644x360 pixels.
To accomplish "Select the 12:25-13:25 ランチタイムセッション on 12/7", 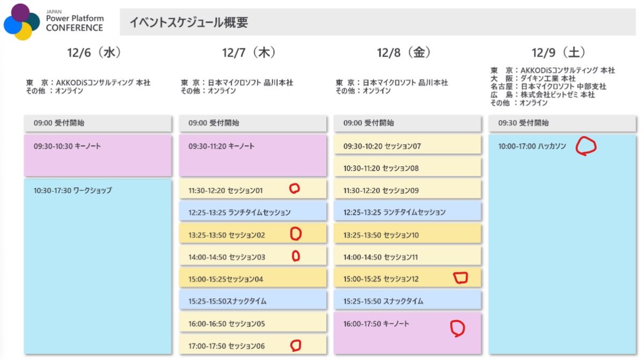I will point(253,212).
